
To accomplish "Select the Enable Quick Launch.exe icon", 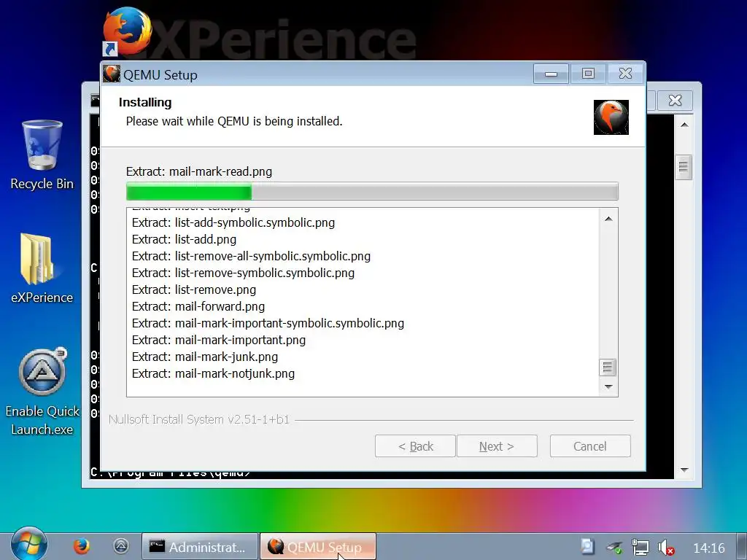I will point(42,392).
